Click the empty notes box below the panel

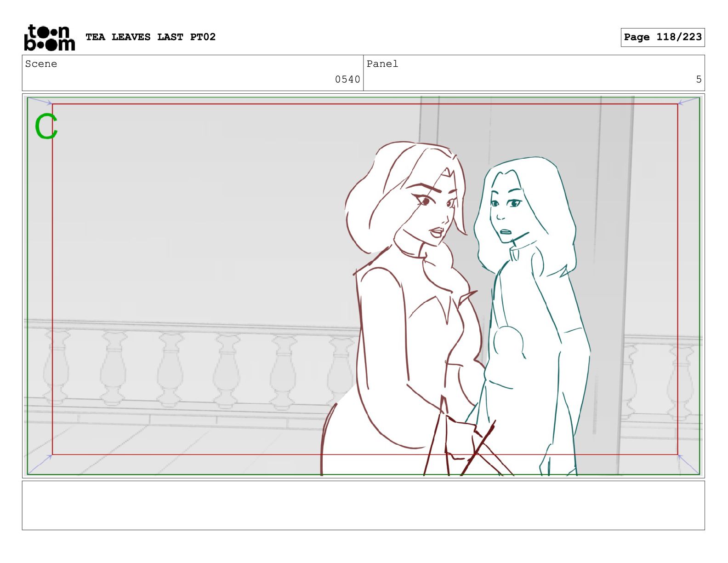[x=363, y=506]
